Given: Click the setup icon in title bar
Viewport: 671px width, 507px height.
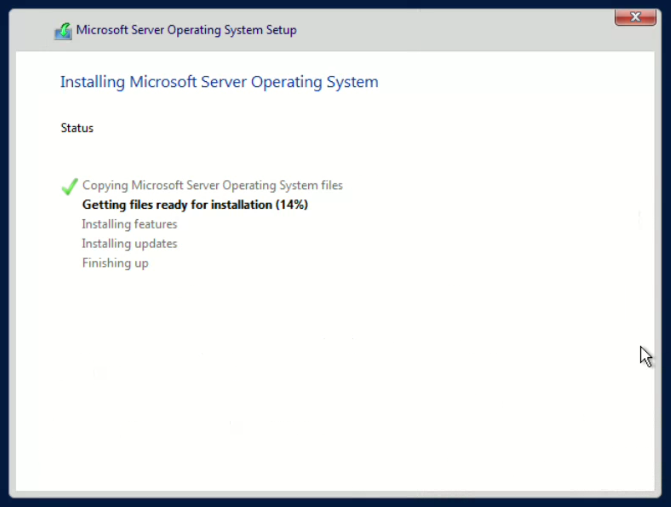Looking at the screenshot, I should pos(63,31).
